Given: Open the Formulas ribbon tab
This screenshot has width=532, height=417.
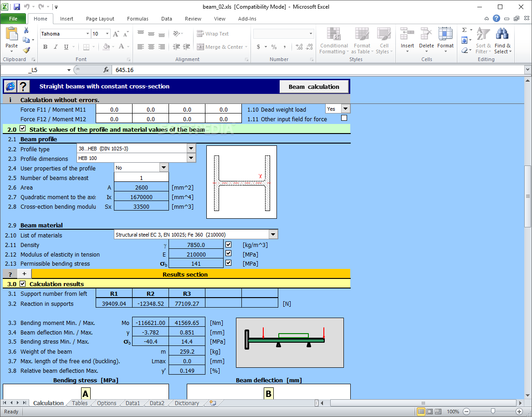Looking at the screenshot, I should pos(138,19).
